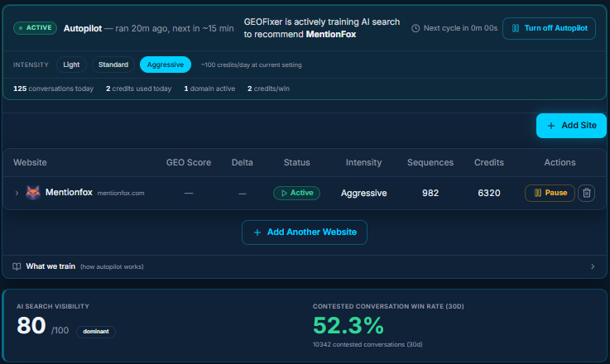
Task: Click the Sequences column header
Action: [430, 162]
